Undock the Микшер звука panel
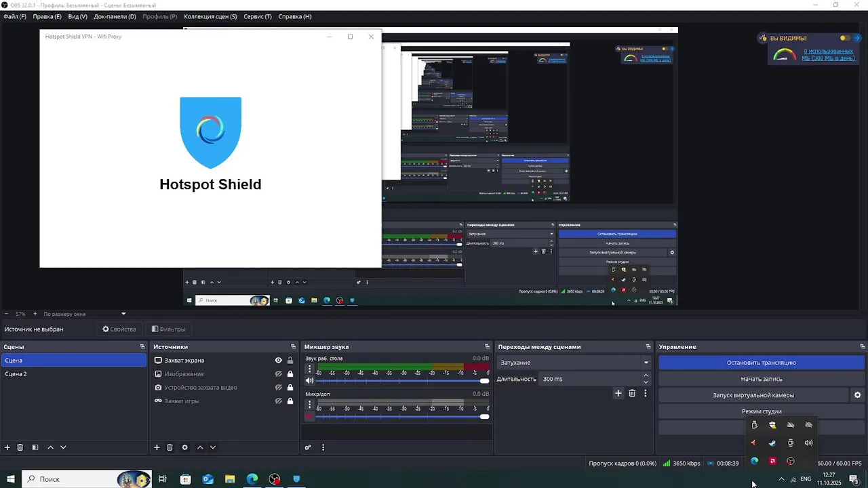The image size is (868, 488). (x=487, y=346)
